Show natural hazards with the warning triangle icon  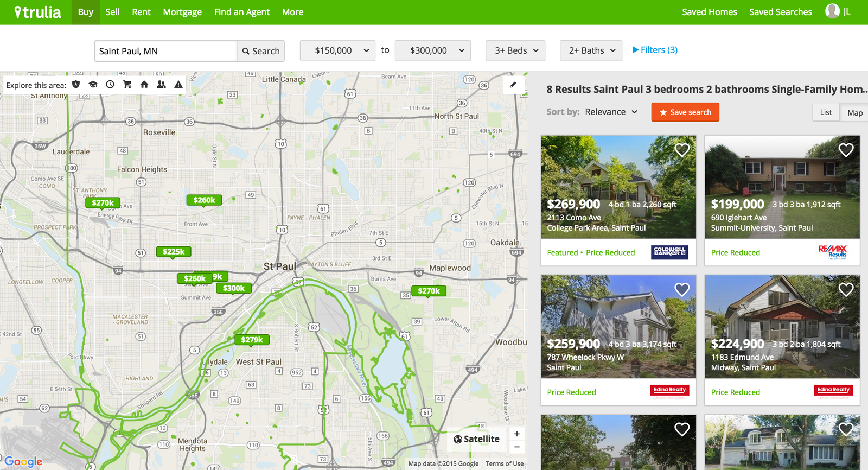tap(178, 85)
